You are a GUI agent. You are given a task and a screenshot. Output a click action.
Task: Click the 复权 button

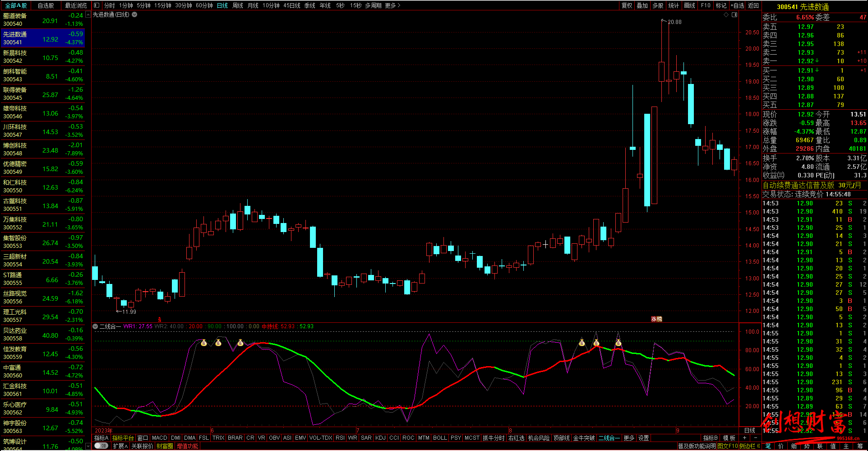tap(627, 5)
